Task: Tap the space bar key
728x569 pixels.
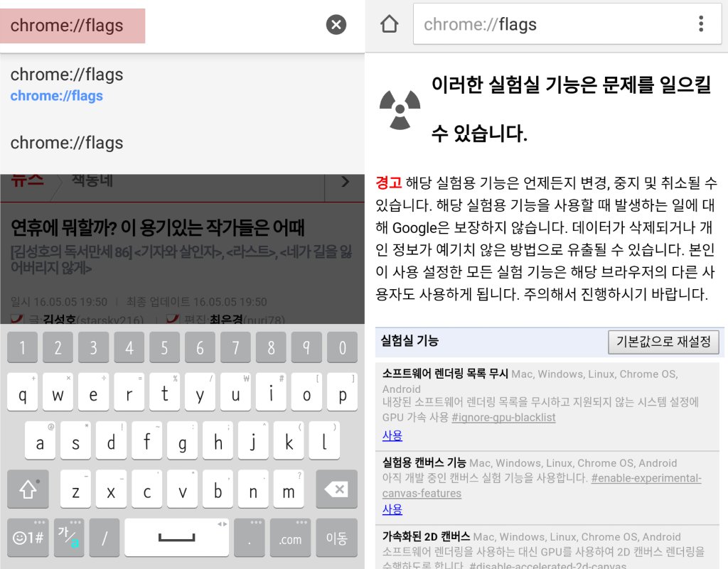Action: pos(176,538)
